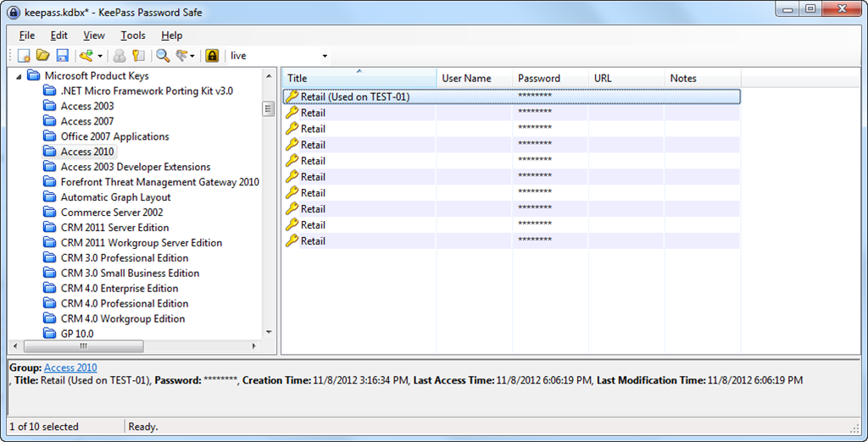Click the '1 of 10 selected' status text

click(44, 427)
